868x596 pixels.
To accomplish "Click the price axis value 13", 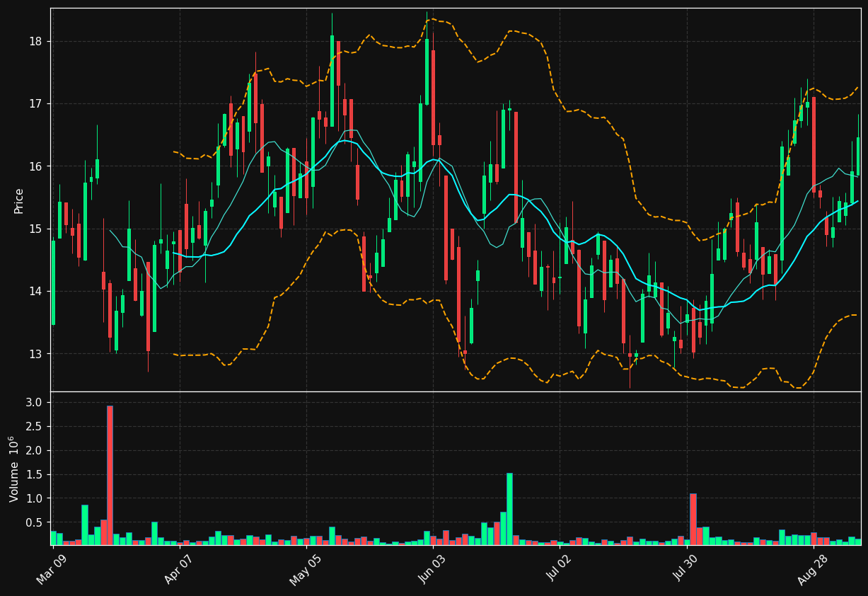I will pyautogui.click(x=35, y=354).
